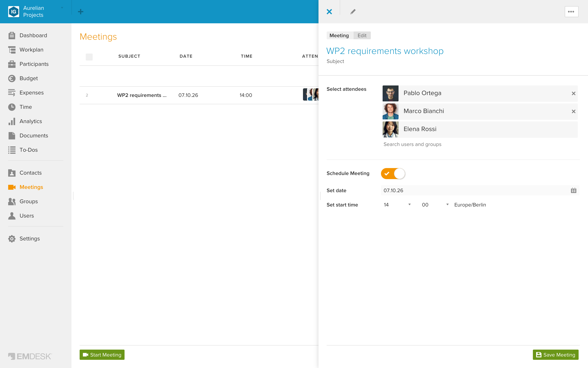
Task: Sort by DATE column header
Action: point(186,56)
